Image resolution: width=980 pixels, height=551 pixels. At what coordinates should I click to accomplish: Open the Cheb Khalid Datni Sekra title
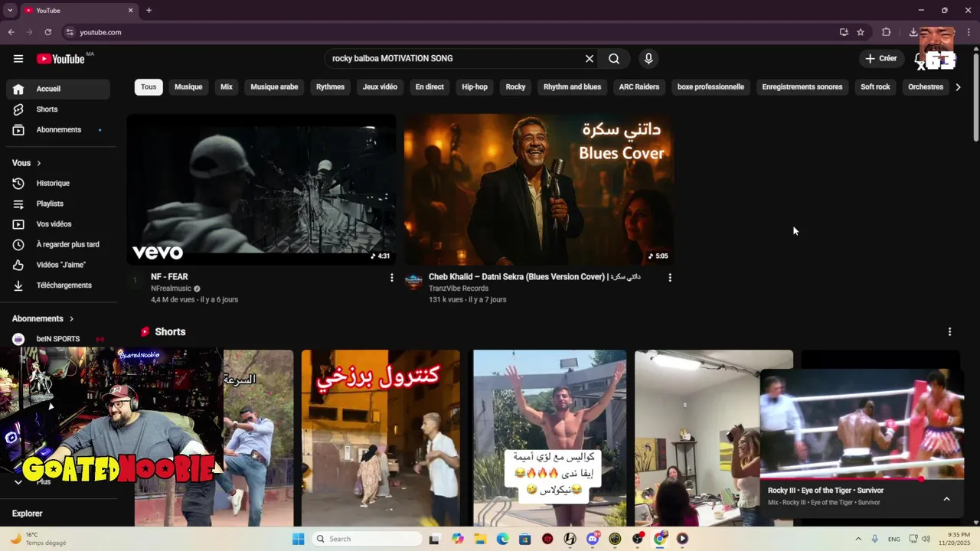pos(534,277)
